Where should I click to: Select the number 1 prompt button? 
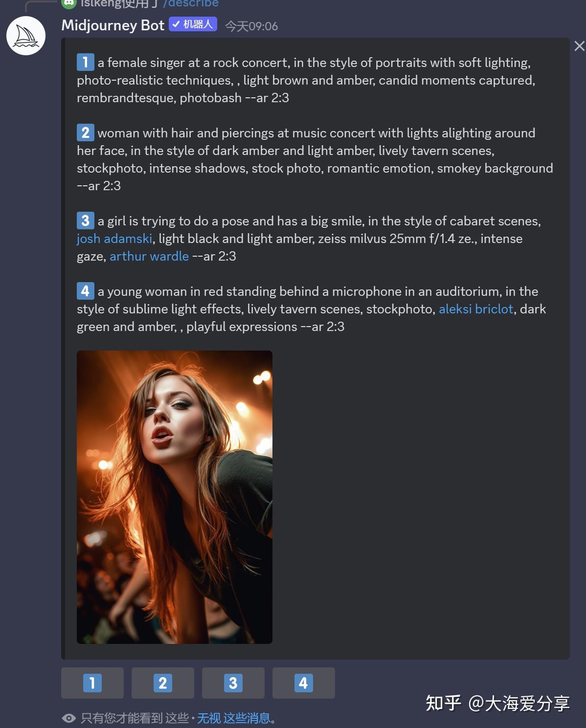click(x=92, y=683)
